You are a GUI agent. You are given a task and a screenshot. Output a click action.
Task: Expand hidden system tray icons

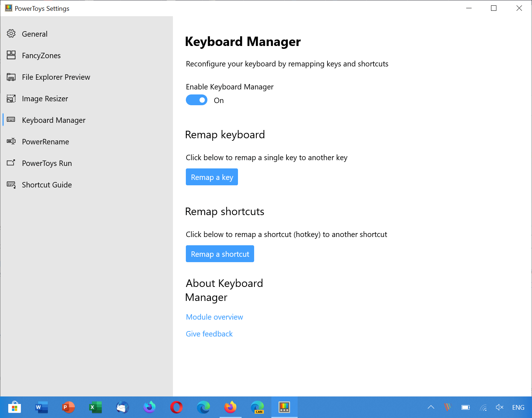[431, 407]
